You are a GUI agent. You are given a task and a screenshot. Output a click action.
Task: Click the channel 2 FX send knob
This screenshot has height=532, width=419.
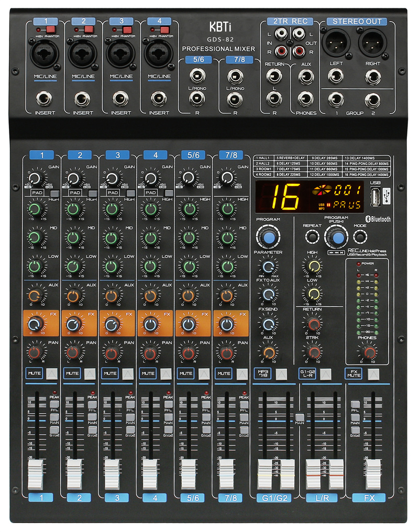point(73,325)
